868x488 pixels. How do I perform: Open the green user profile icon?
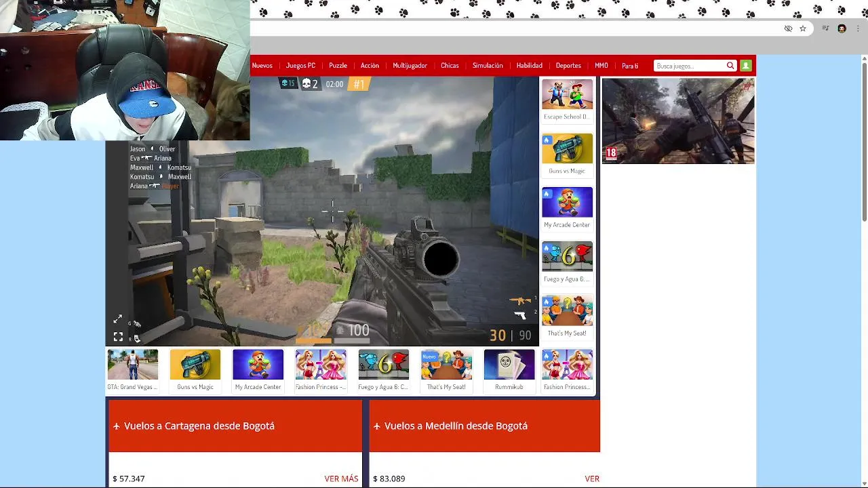(746, 66)
